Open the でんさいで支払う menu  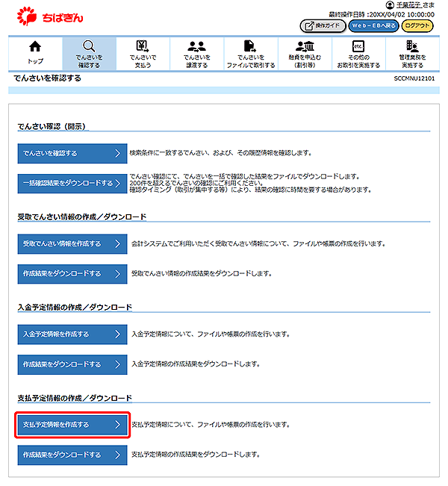tap(143, 54)
